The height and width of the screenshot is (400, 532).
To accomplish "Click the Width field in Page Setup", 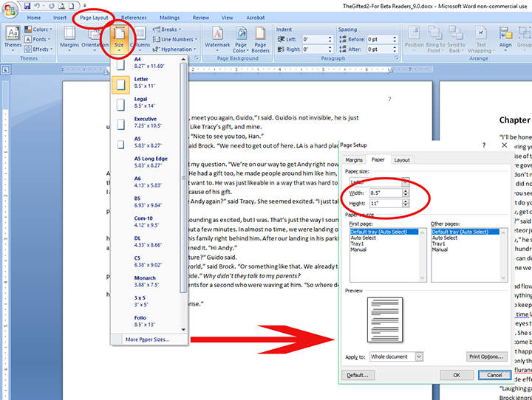I will point(386,193).
